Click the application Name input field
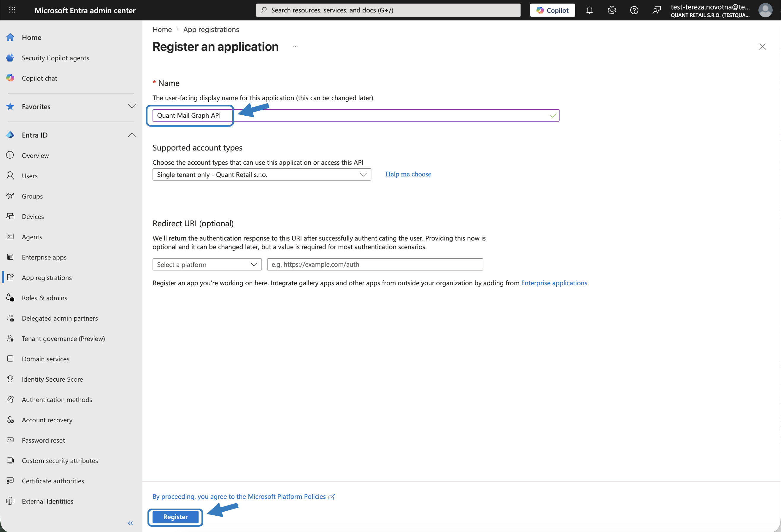The width and height of the screenshot is (781, 532). 356,116
